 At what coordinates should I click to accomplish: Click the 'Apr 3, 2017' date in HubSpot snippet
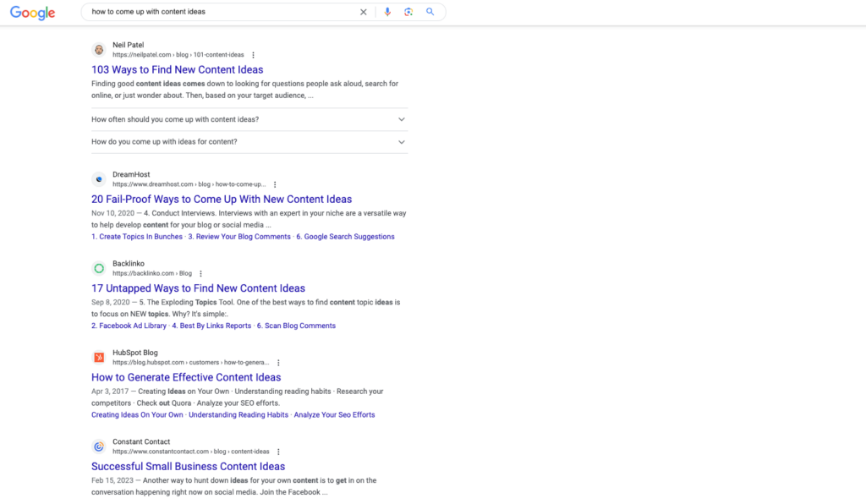[110, 392]
